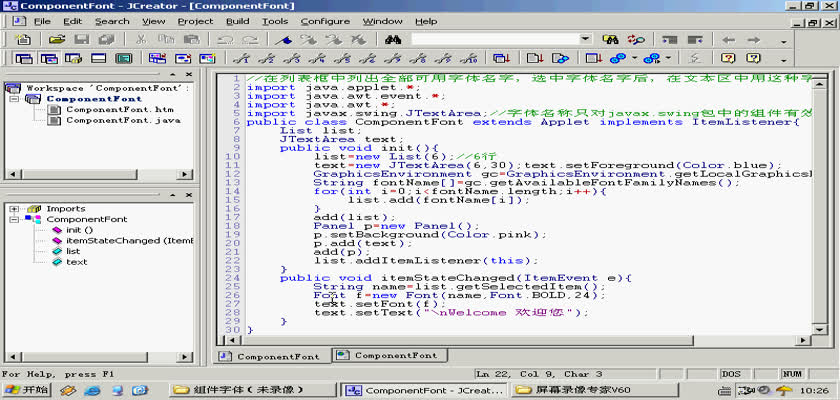This screenshot has width=840, height=400.
Task: Click the Back navigation arrow
Action: click(x=728, y=40)
